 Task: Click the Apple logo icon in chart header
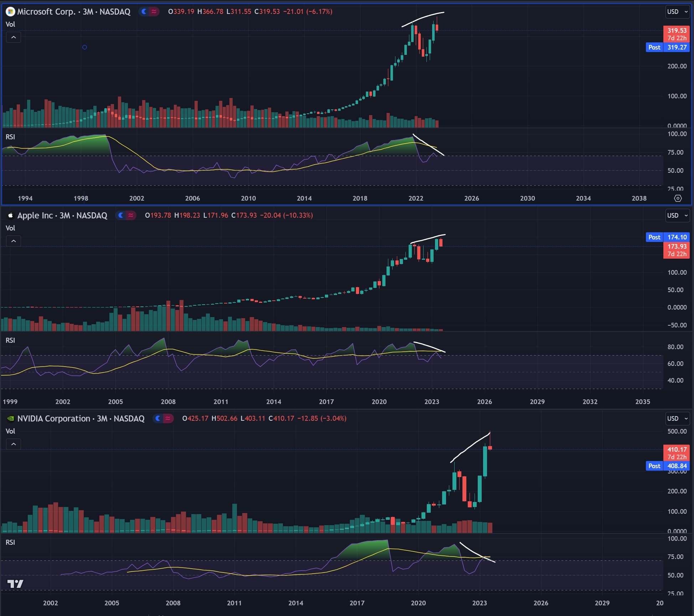click(11, 216)
